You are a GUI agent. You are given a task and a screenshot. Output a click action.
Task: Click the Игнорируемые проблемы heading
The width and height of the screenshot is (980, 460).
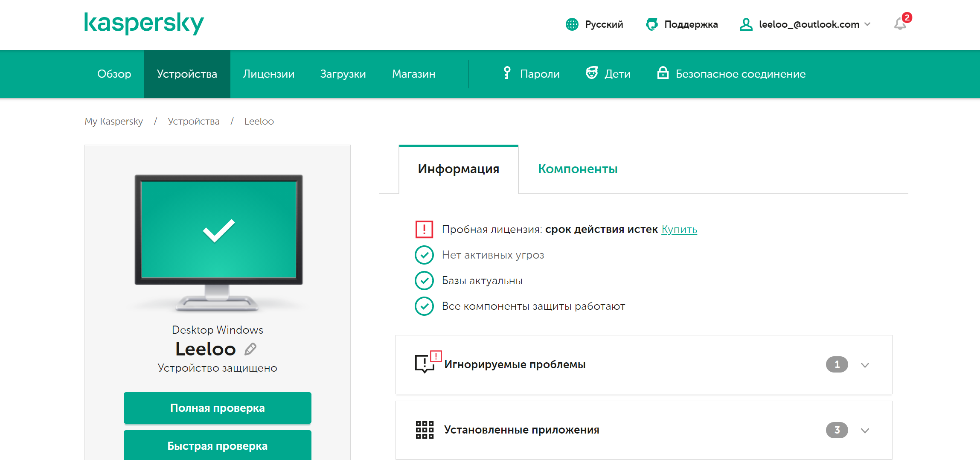click(x=515, y=364)
